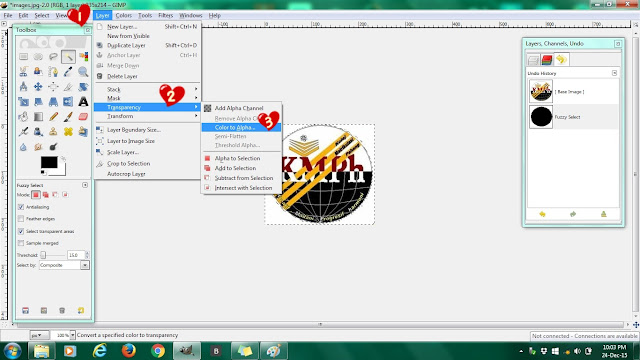Choose Duplicate Layer from the Layer menu
Screen dimensions: 640x360
[x=148, y=45]
